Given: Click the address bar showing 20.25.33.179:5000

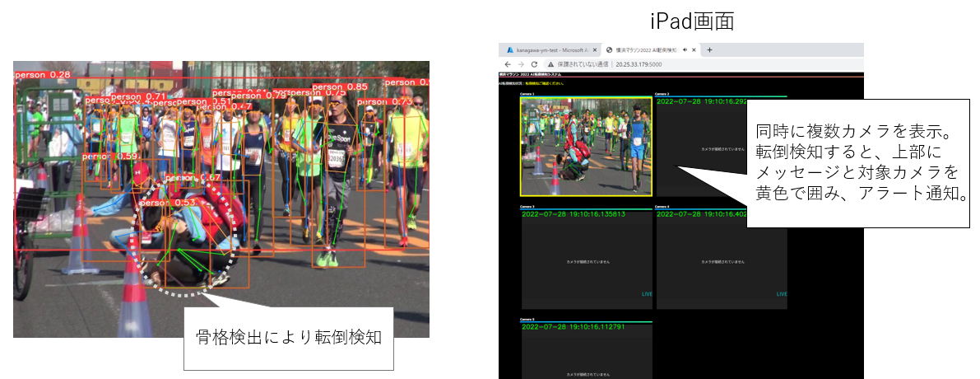Looking at the screenshot, I should point(704,64).
